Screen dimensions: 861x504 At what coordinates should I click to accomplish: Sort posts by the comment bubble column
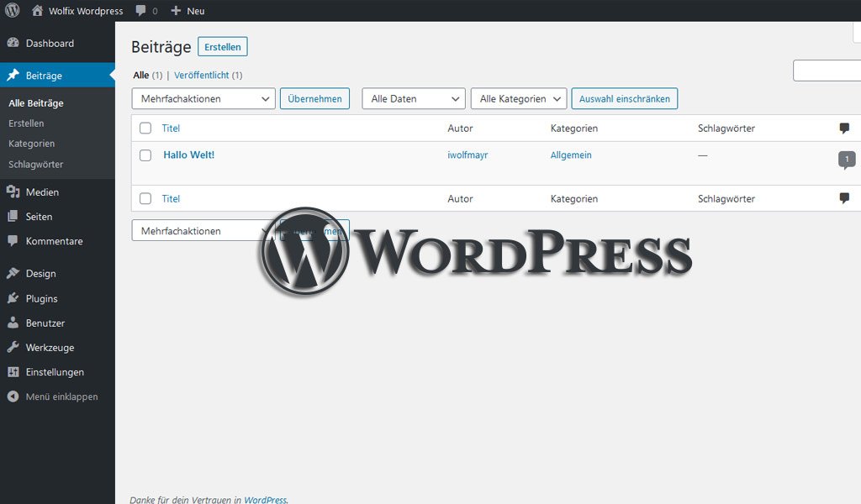pyautogui.click(x=845, y=128)
